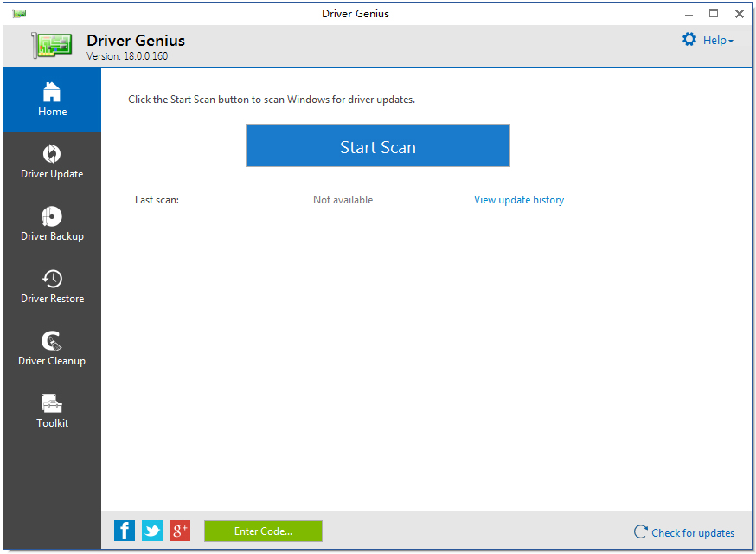Click the Twitter share icon
The width and height of the screenshot is (756, 554).
point(151,530)
